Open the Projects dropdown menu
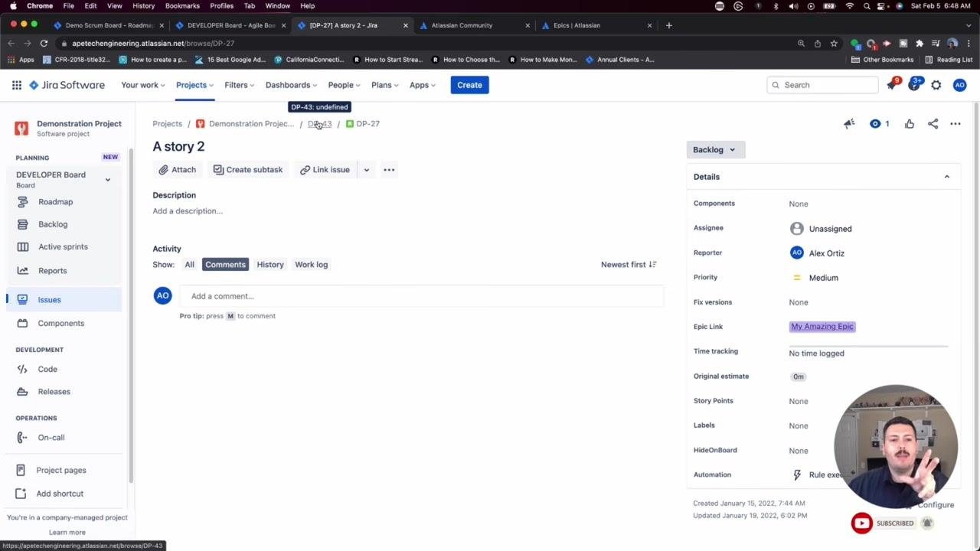980x551 pixels. point(194,85)
